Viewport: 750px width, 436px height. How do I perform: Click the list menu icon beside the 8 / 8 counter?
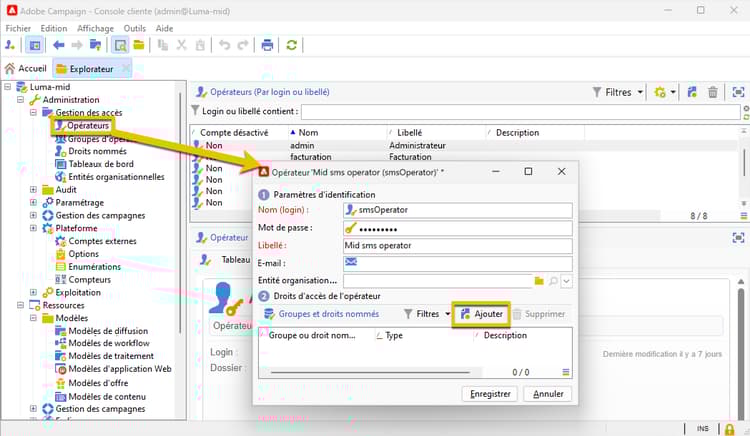(744, 216)
